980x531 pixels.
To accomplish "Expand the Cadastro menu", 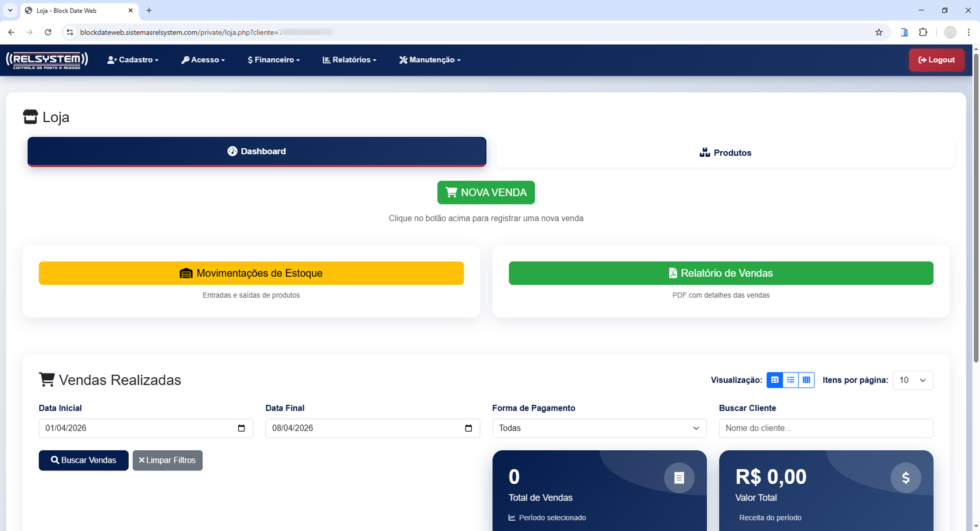I will coord(133,60).
